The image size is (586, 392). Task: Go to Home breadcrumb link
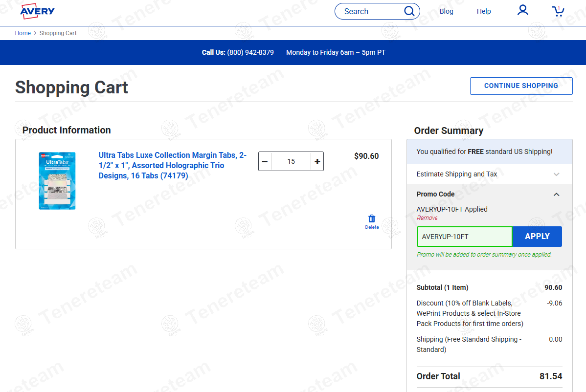pyautogui.click(x=23, y=33)
